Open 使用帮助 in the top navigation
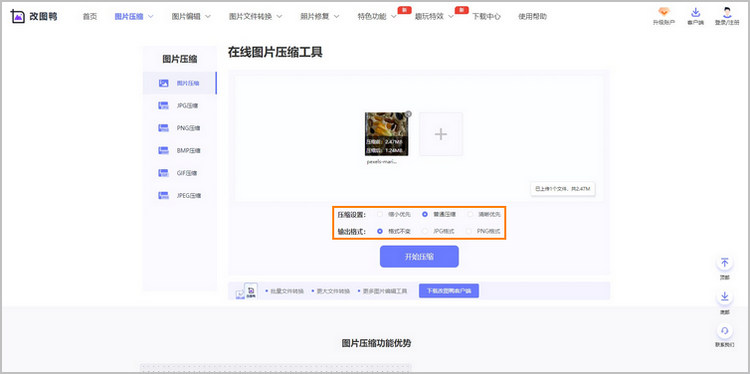Image resolution: width=750 pixels, height=374 pixels. [532, 17]
